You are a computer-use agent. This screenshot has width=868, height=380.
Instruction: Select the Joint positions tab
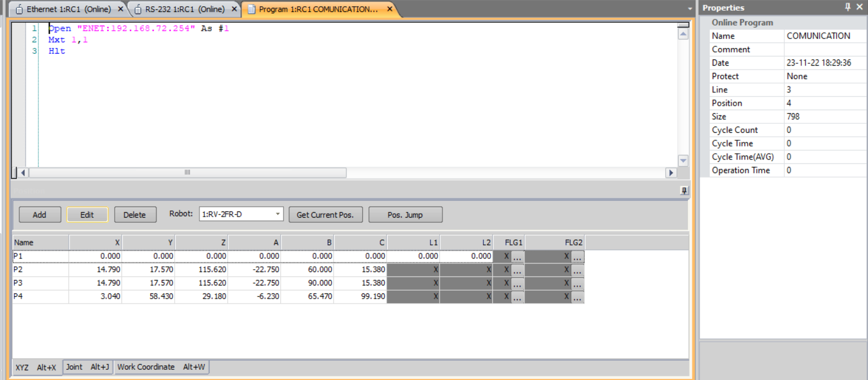88,367
